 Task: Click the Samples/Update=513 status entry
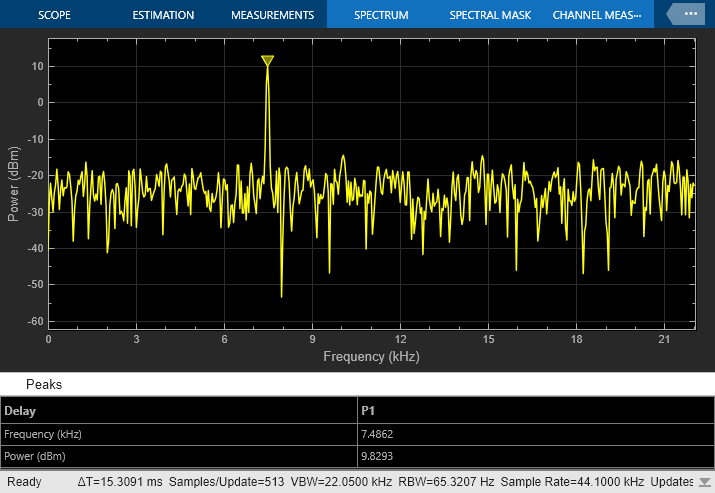(227, 482)
